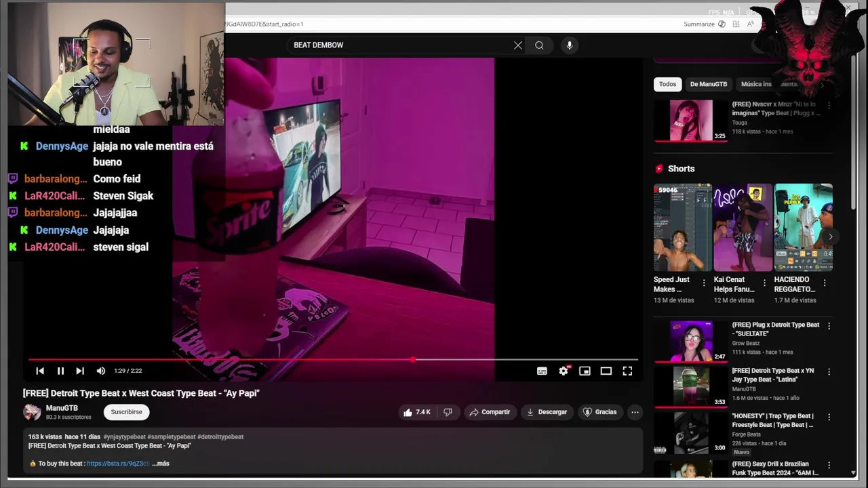
Task: Click the Descargar download button
Action: click(x=547, y=412)
